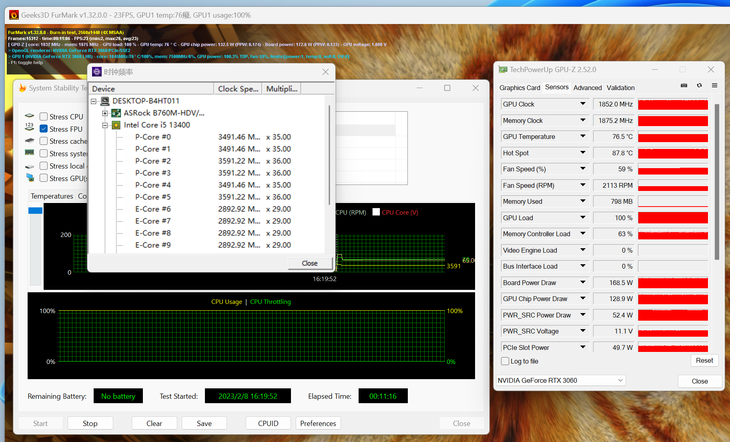Take a GPU-Z screenshot with camera icon
This screenshot has width=730, height=442.
point(684,86)
